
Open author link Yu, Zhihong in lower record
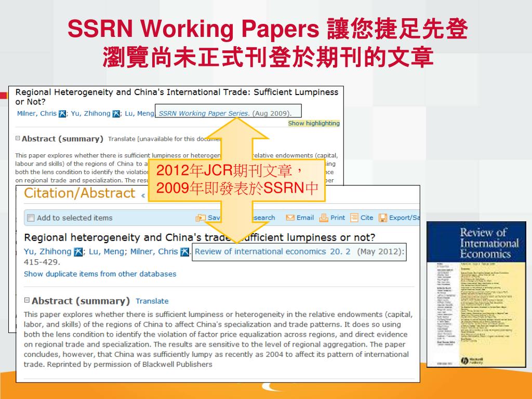[47, 251]
